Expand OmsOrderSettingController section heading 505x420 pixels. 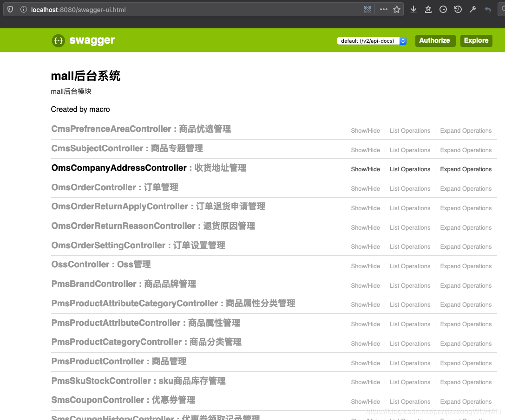(x=138, y=246)
